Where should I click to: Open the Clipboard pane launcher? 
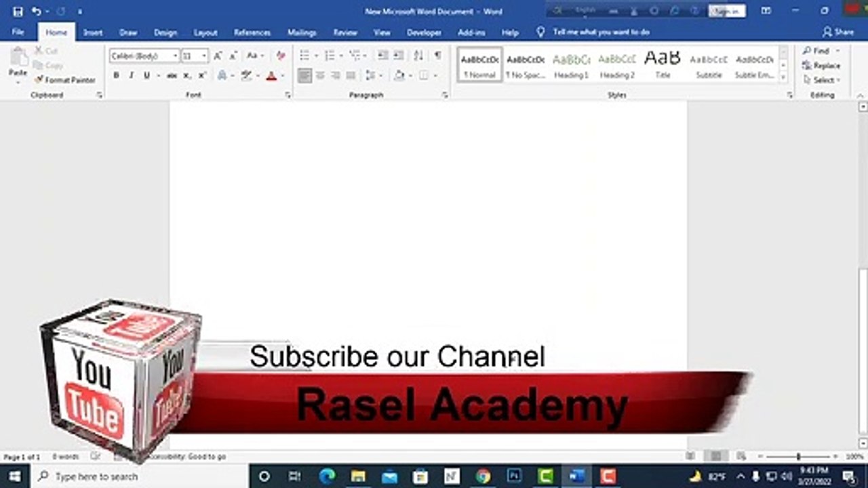click(100, 96)
